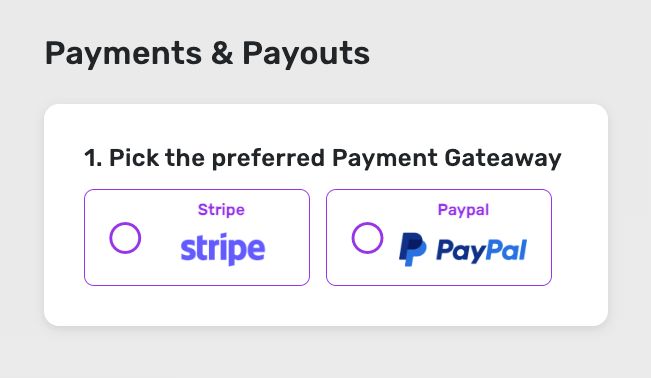Click the blue PayPal wordmark text
This screenshot has height=378, width=651.
coord(482,250)
